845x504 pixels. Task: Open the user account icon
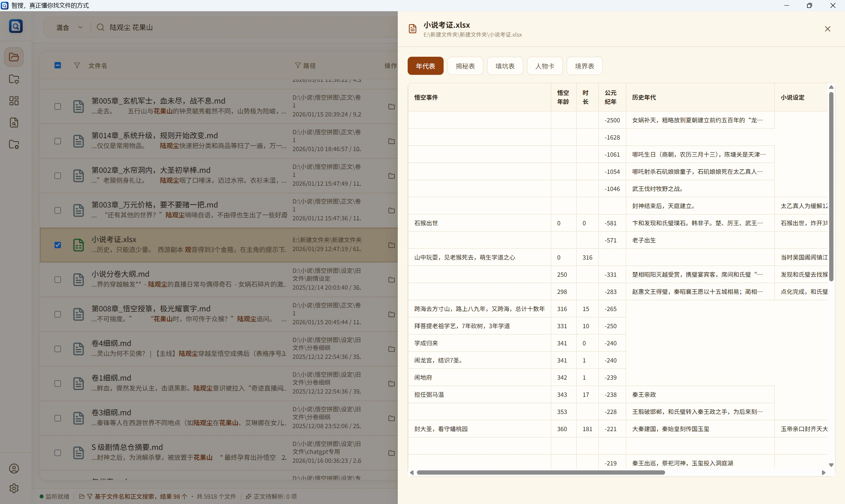[14, 469]
